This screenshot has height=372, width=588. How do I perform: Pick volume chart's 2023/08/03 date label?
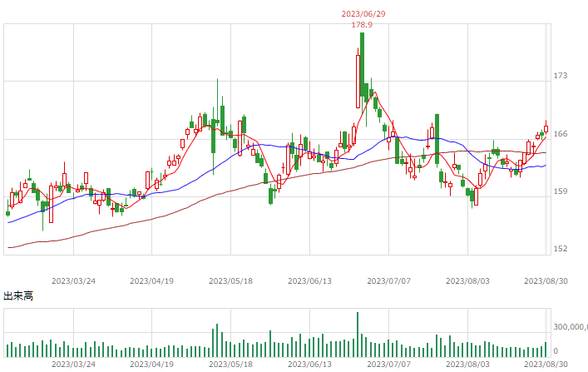coord(467,365)
